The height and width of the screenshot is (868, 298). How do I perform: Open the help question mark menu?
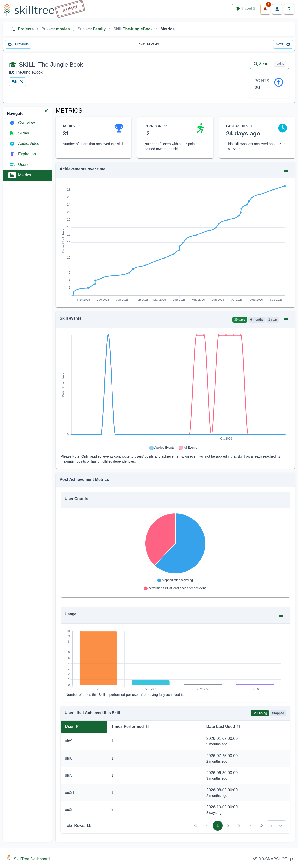tap(289, 9)
